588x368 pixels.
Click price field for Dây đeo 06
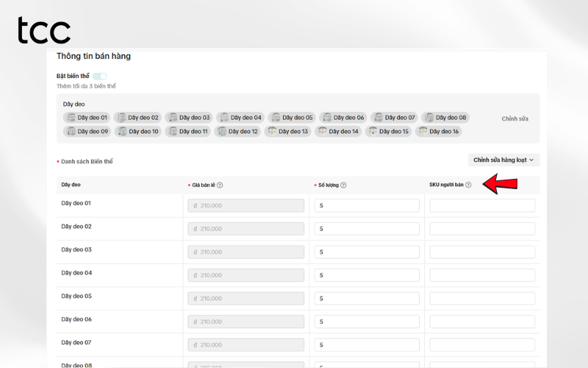tap(246, 322)
